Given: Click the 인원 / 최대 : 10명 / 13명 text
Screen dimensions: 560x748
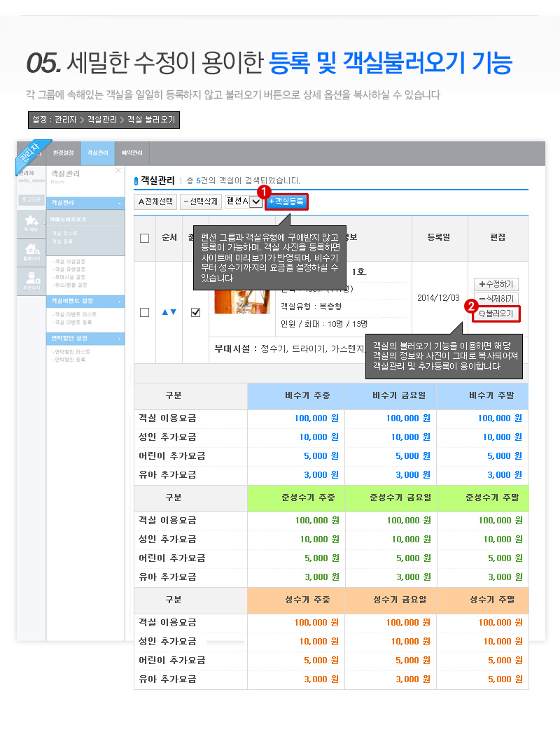Looking at the screenshot, I should click(323, 324).
